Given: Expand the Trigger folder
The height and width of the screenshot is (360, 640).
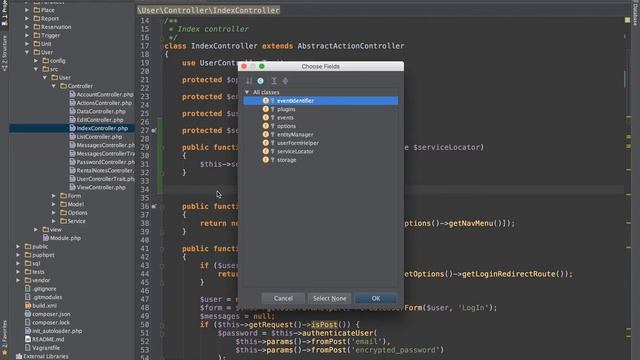Looking at the screenshot, I should click(x=27, y=36).
